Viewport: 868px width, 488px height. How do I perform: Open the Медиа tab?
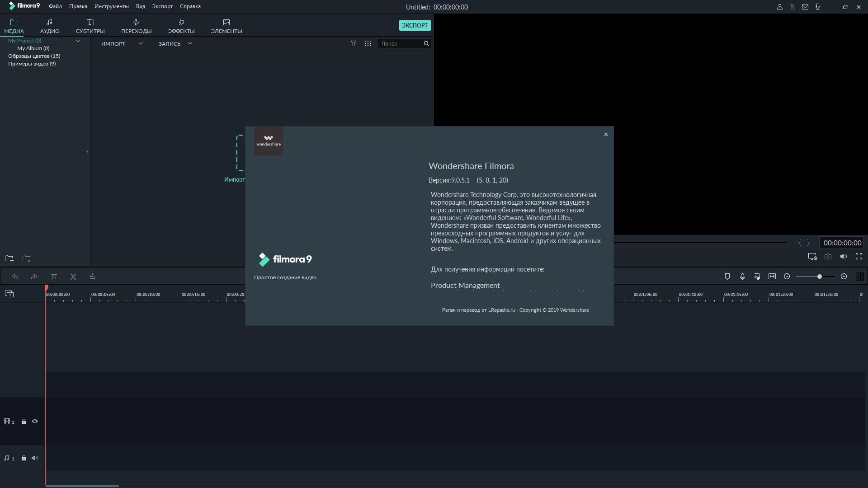[14, 26]
